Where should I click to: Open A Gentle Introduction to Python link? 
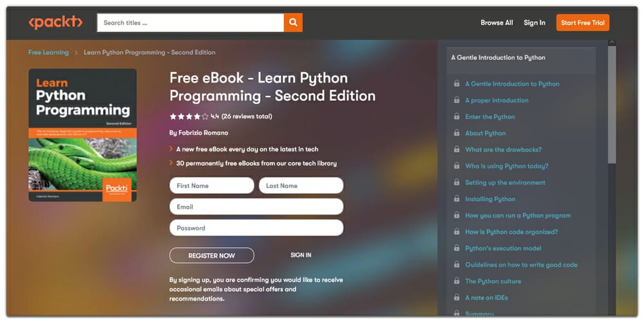click(x=512, y=84)
